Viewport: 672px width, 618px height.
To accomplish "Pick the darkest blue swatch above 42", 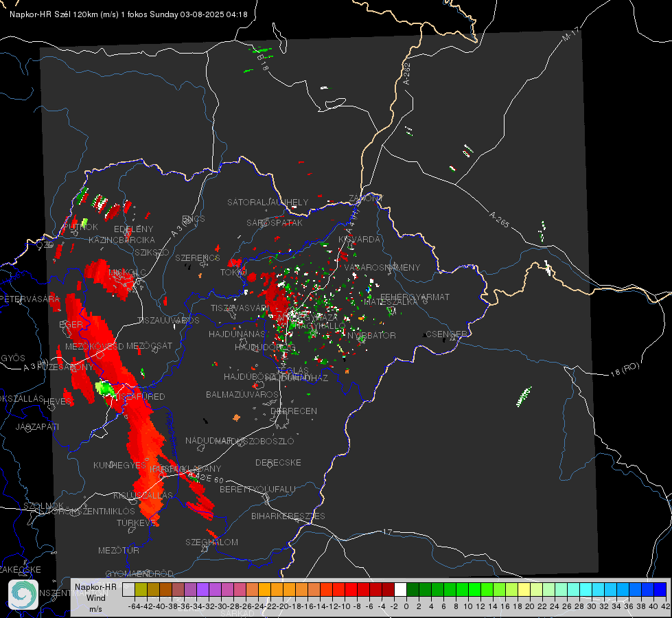I will [660, 589].
